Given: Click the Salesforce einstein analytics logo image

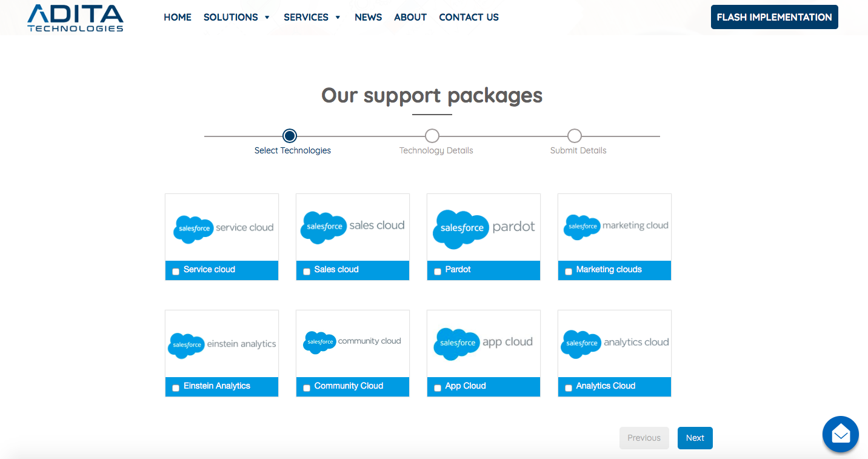Looking at the screenshot, I should [222, 345].
